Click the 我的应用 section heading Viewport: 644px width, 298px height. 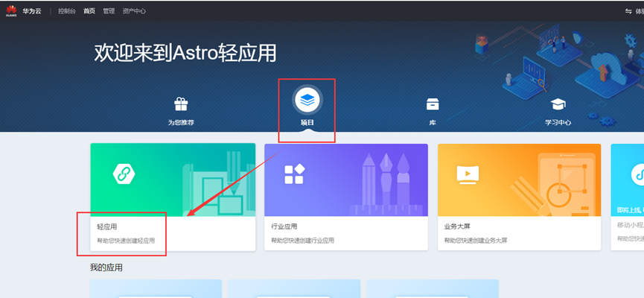(x=106, y=268)
